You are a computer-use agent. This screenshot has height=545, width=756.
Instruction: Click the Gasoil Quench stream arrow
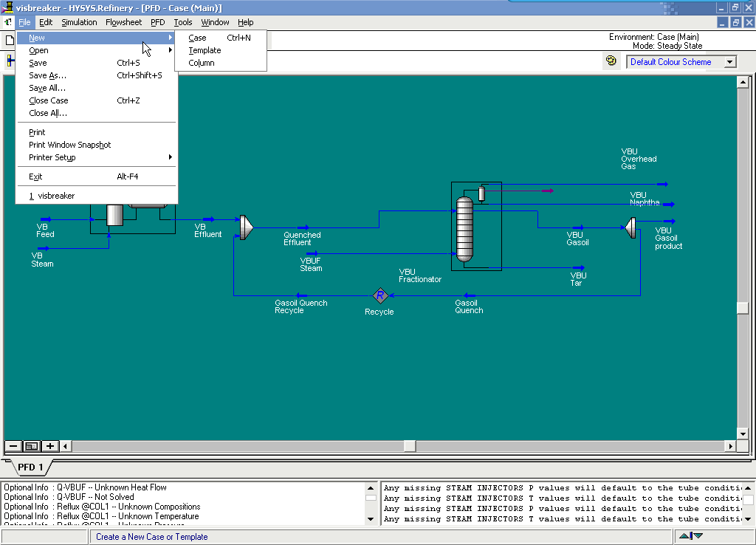[x=470, y=295]
